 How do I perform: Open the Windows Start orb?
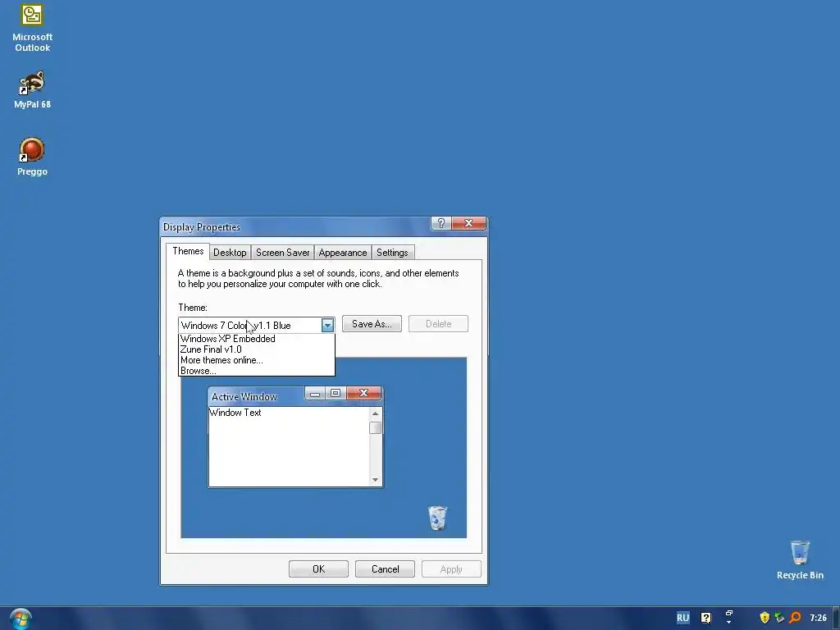[21, 619]
